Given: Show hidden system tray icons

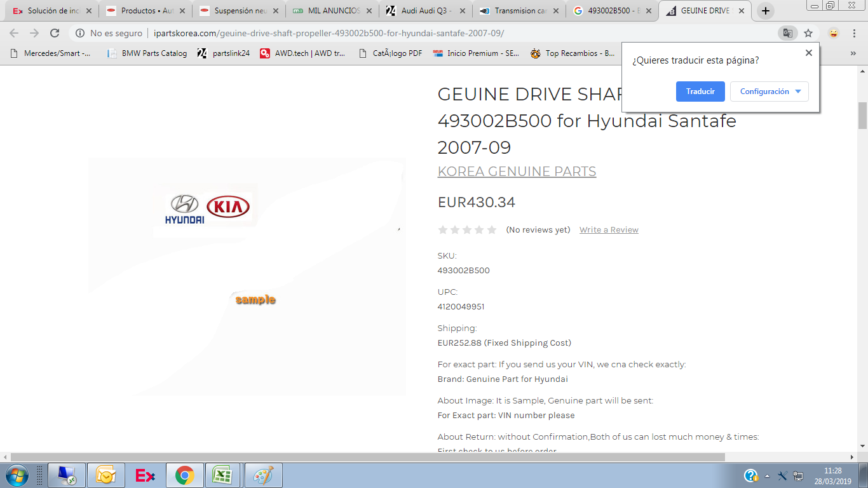Looking at the screenshot, I should [767, 476].
